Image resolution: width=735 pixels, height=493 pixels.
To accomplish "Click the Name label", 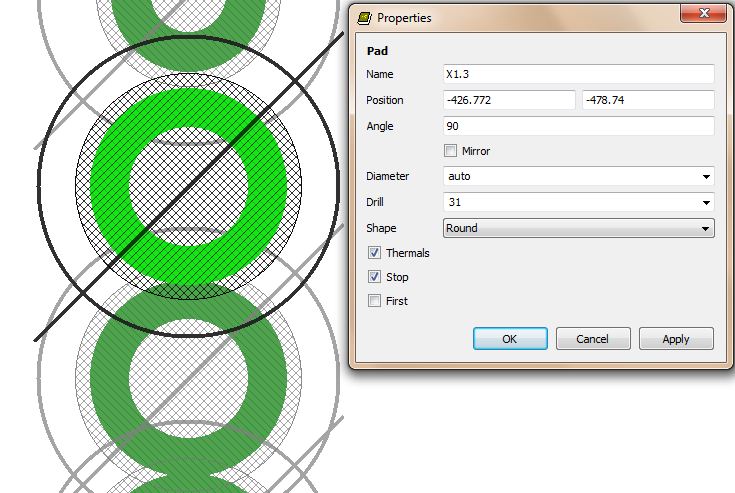I will [x=380, y=74].
